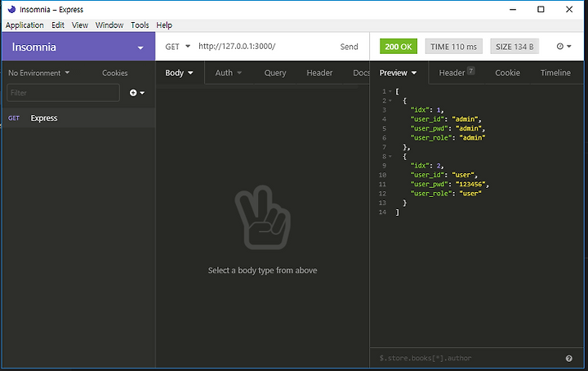588x371 pixels.
Task: Open the Body type dropdown
Action: point(179,73)
